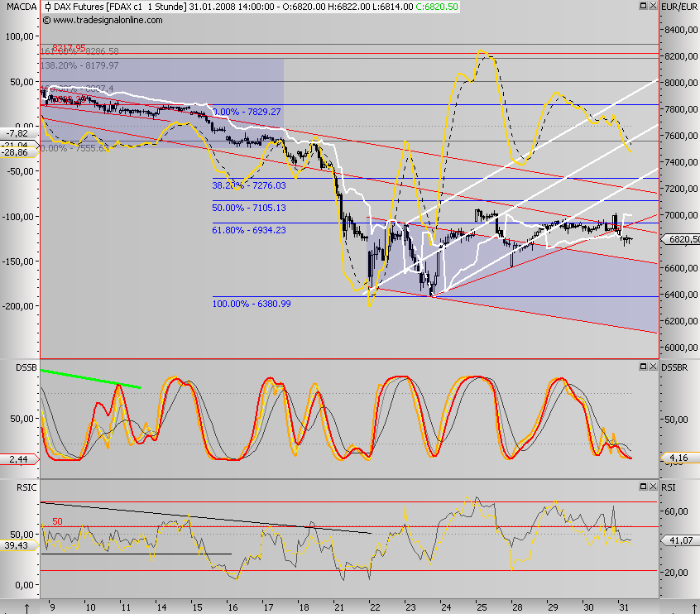The height and width of the screenshot is (614, 700).
Task: Click the red 8217,95 price label
Action: [69, 48]
